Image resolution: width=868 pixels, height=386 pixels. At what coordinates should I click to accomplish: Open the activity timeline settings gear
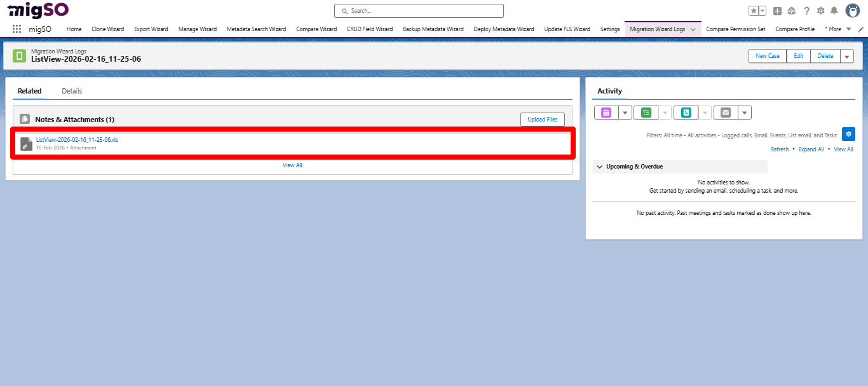(848, 134)
